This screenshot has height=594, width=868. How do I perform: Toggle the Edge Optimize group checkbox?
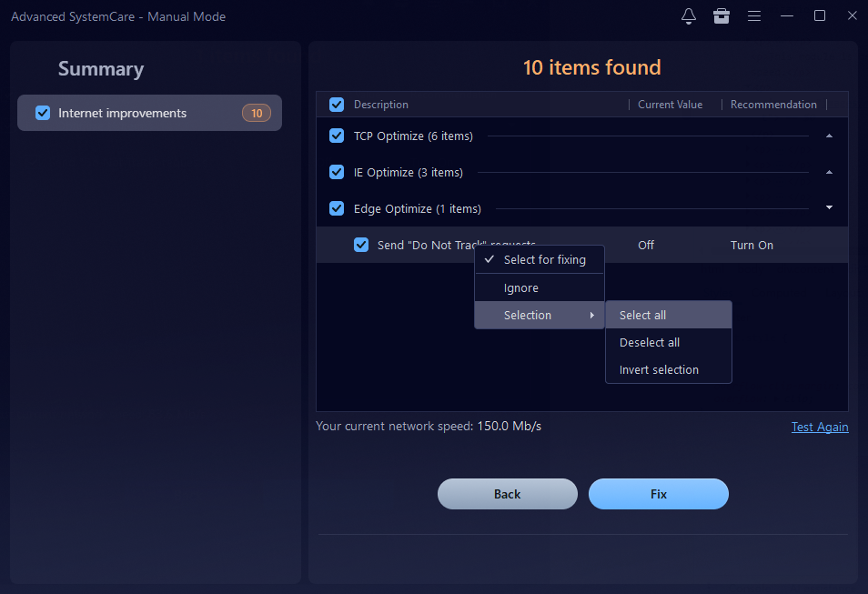pos(337,208)
